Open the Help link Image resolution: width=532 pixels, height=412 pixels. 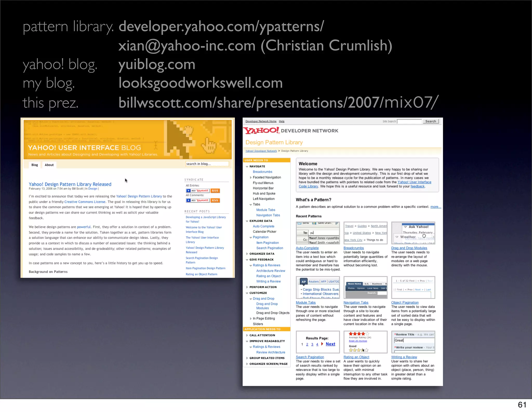(x=282, y=121)
